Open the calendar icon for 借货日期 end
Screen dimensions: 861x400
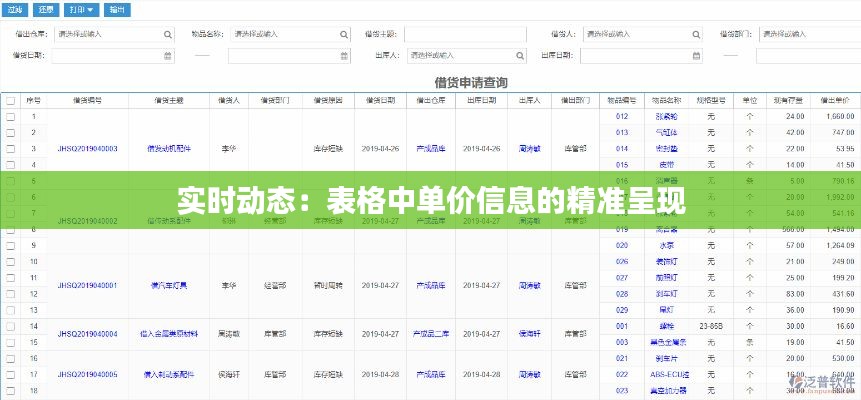pyautogui.click(x=344, y=54)
